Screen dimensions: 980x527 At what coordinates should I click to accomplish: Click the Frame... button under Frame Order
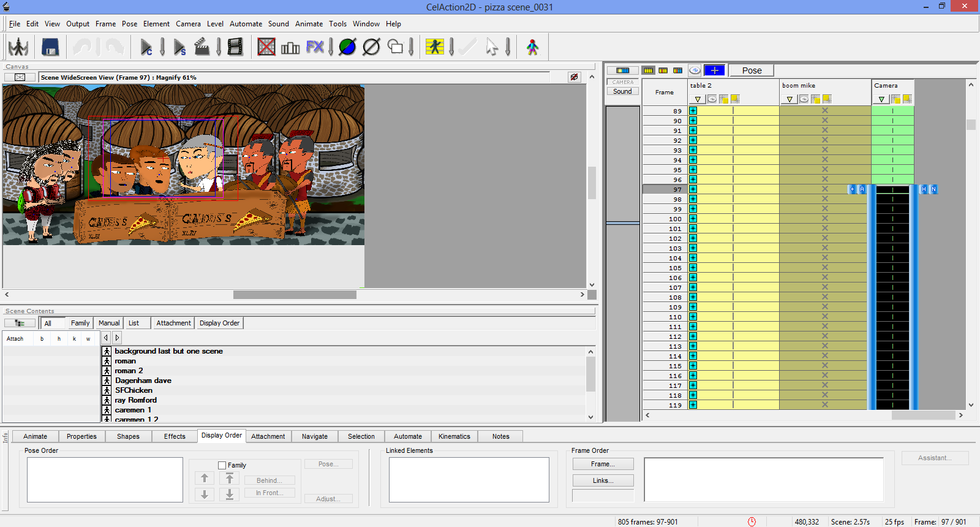tap(603, 464)
